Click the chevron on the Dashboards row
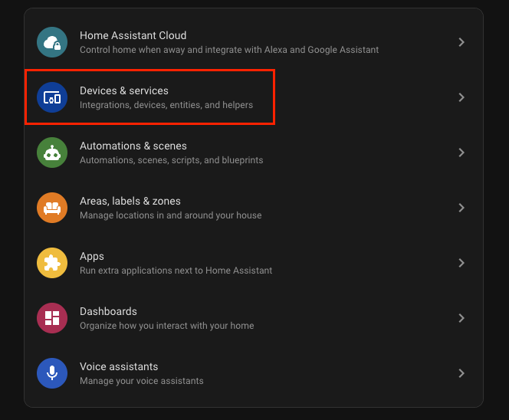Image resolution: width=509 pixels, height=420 pixels. (x=461, y=318)
